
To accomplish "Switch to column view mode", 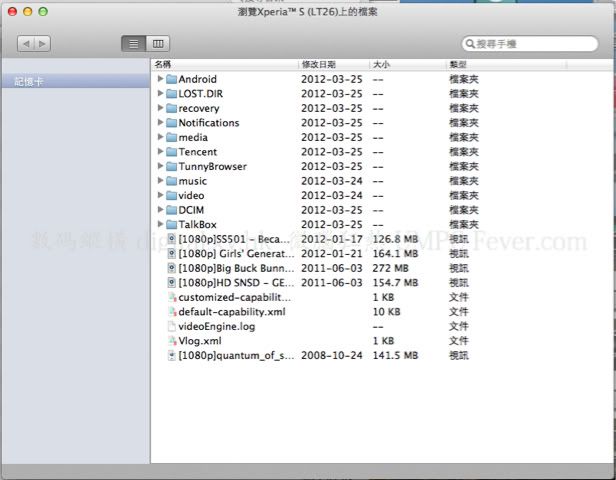I will coord(158,44).
